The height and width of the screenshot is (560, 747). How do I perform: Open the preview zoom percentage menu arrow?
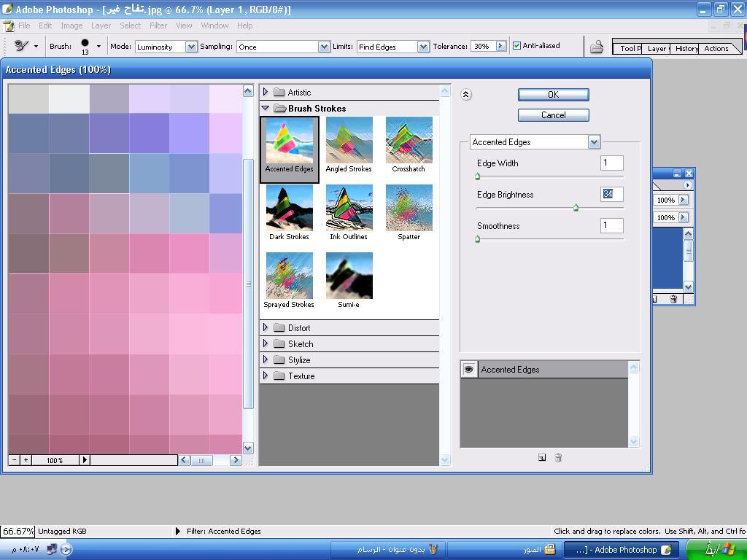[85, 460]
